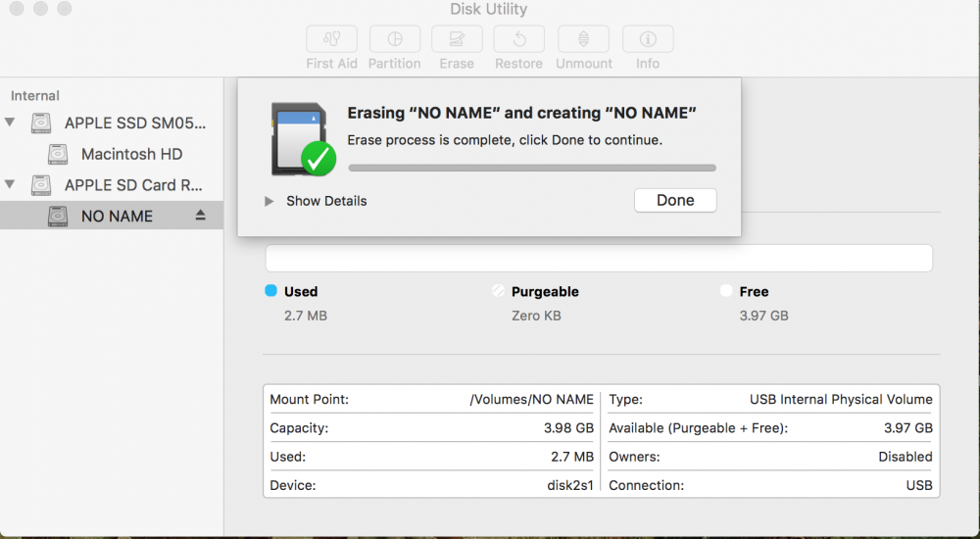This screenshot has width=980, height=539.
Task: Click the Internal sidebar header
Action: (x=35, y=96)
